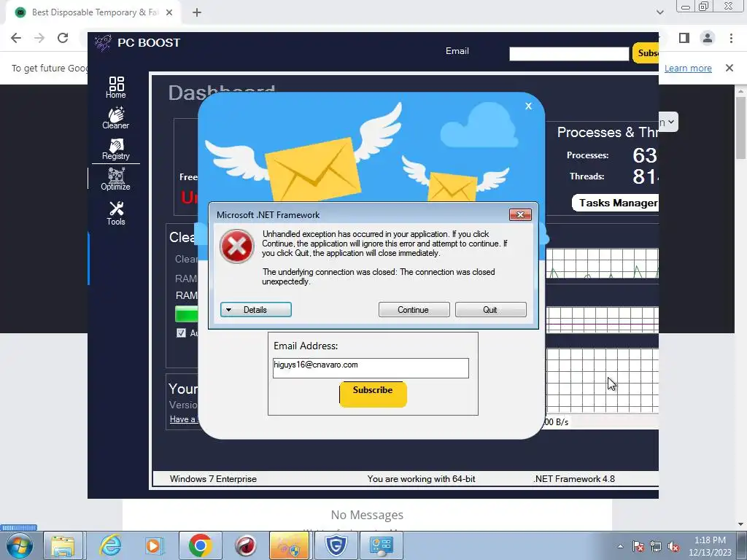Open the control panel taskbar item

pyautogui.click(x=381, y=545)
